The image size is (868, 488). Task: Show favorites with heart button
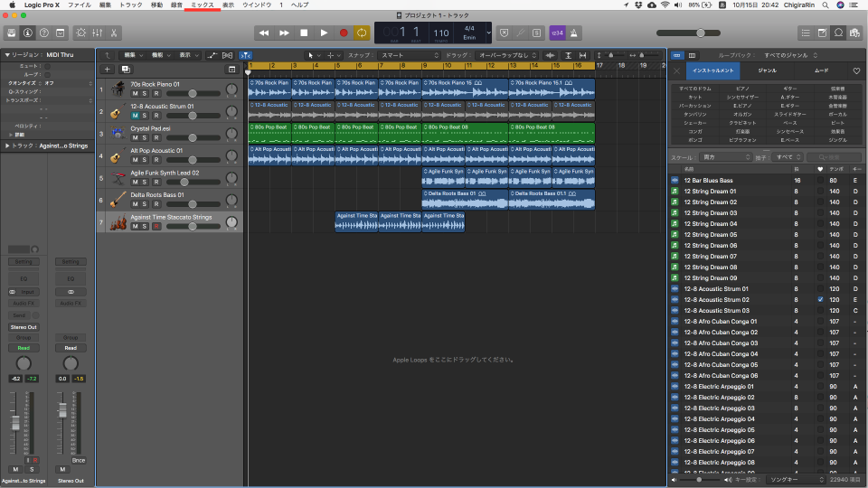pyautogui.click(x=856, y=70)
